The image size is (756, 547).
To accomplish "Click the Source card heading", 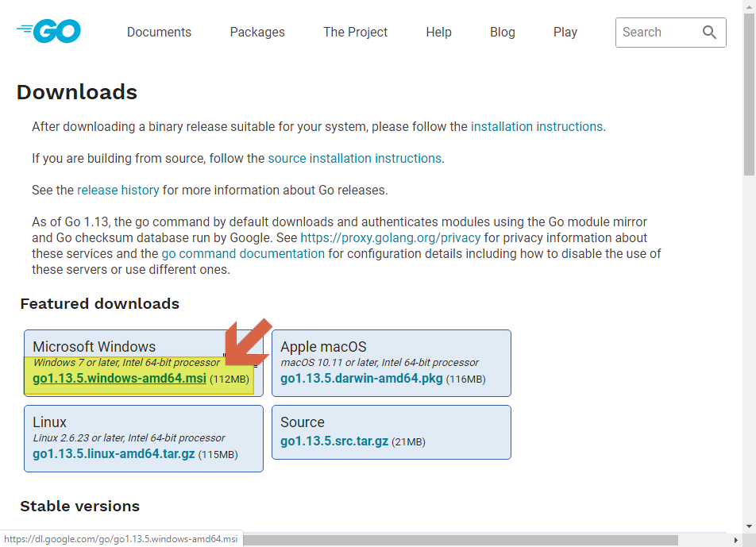I will [x=303, y=422].
